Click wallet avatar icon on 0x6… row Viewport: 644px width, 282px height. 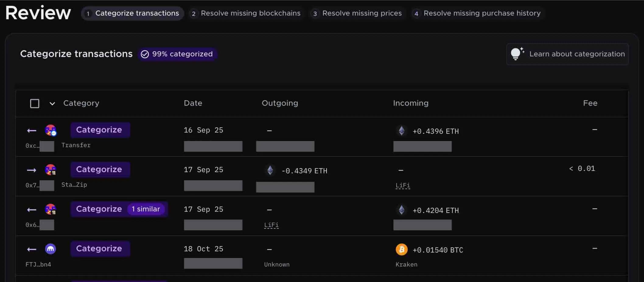[51, 209]
